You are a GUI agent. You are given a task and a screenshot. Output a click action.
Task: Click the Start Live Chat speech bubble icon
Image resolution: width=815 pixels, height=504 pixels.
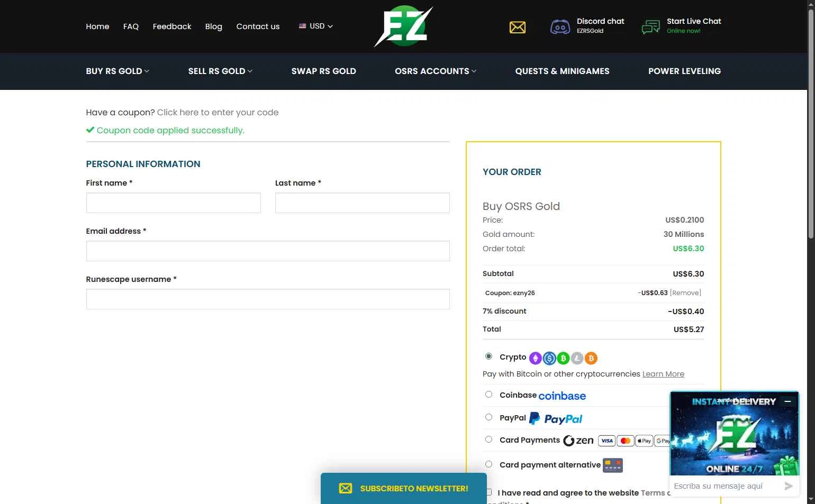click(x=650, y=26)
